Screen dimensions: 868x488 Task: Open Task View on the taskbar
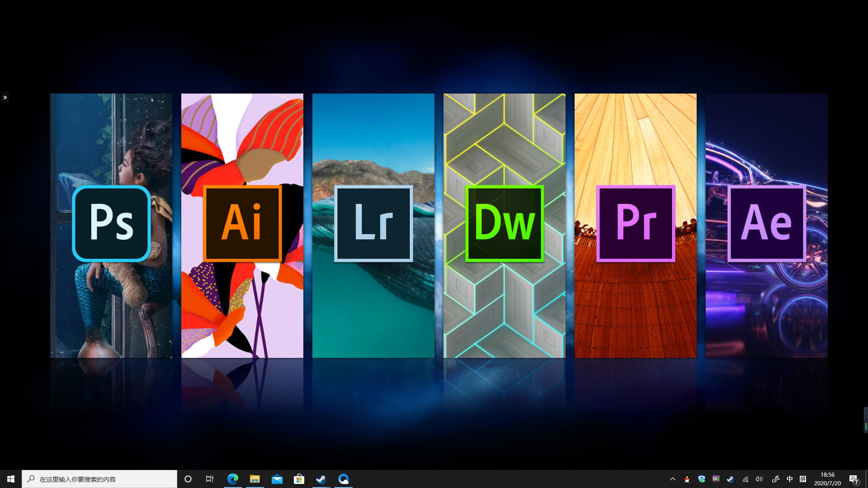[209, 479]
